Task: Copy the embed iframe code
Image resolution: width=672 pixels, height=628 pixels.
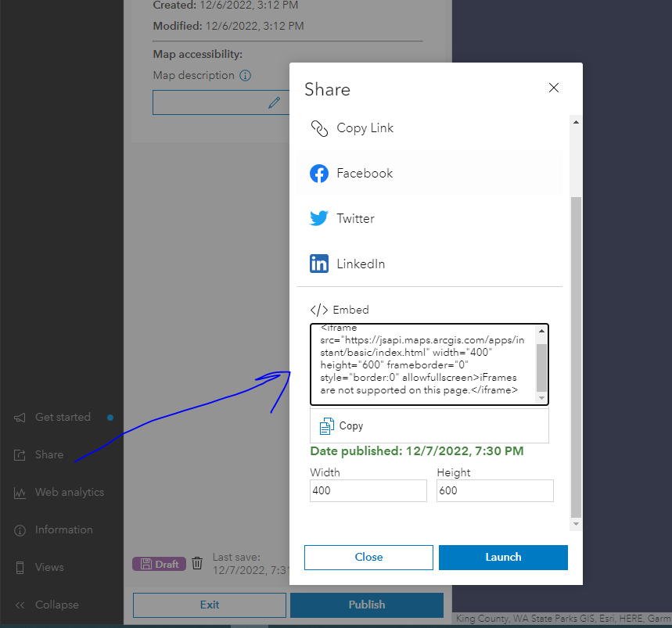Action: [x=341, y=425]
